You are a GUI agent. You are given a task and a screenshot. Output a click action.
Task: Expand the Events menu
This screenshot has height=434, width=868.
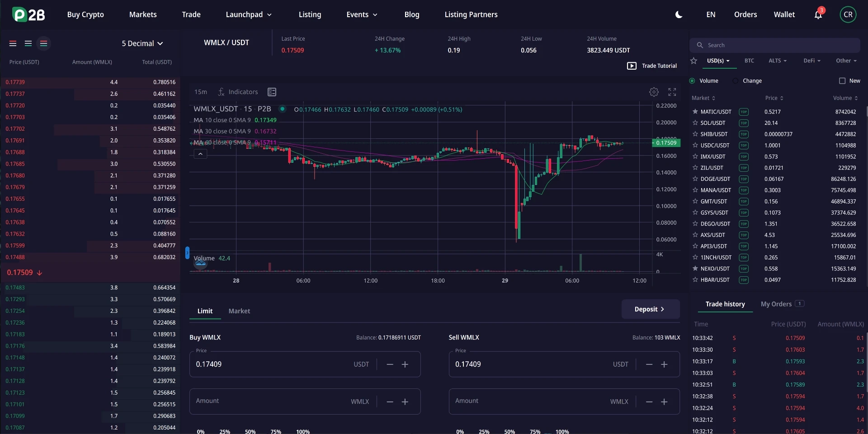coord(362,14)
